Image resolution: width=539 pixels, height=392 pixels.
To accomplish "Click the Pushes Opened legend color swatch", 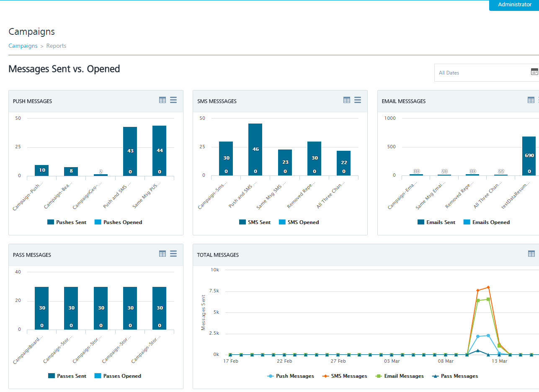I will pyautogui.click(x=98, y=222).
